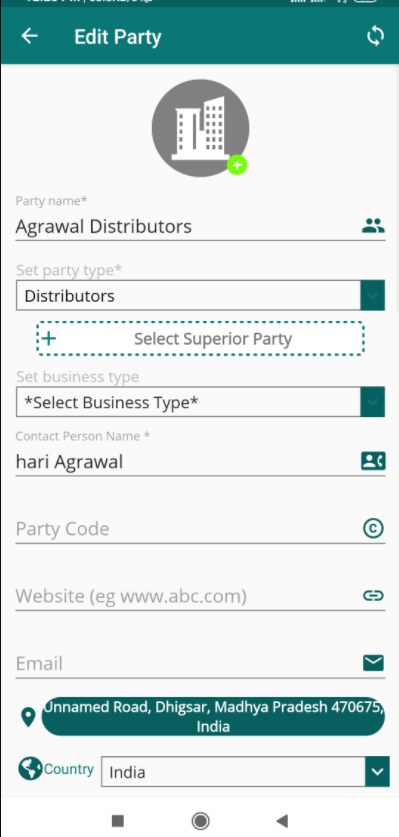Open the India country dropdown
Screen dimensions: 399x837
tap(245, 771)
